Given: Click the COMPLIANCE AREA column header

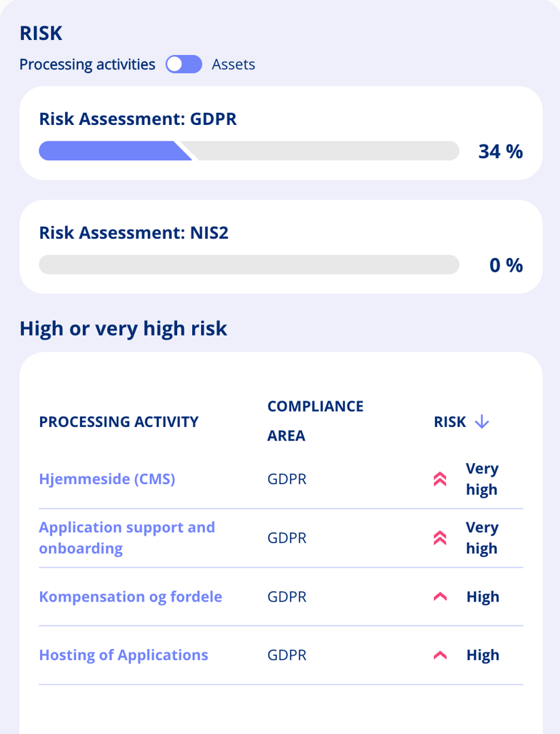Looking at the screenshot, I should coord(315,420).
